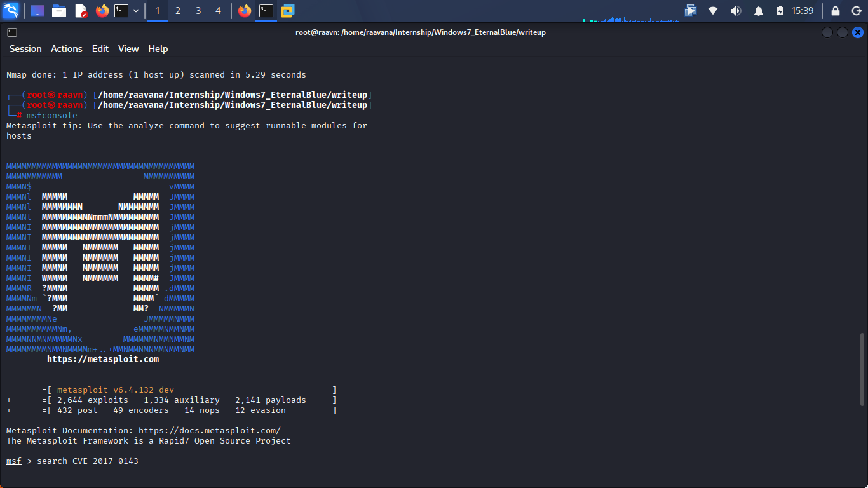Click the underlined 'msf' prompt

point(14,461)
